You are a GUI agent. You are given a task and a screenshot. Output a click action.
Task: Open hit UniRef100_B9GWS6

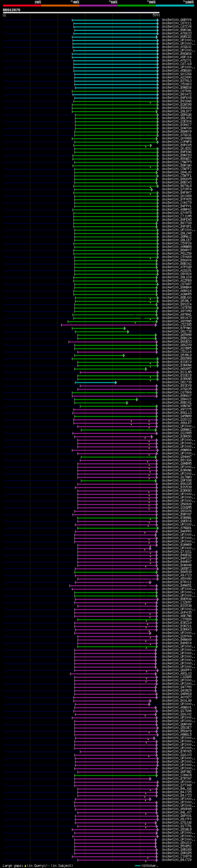[x=176, y=54]
